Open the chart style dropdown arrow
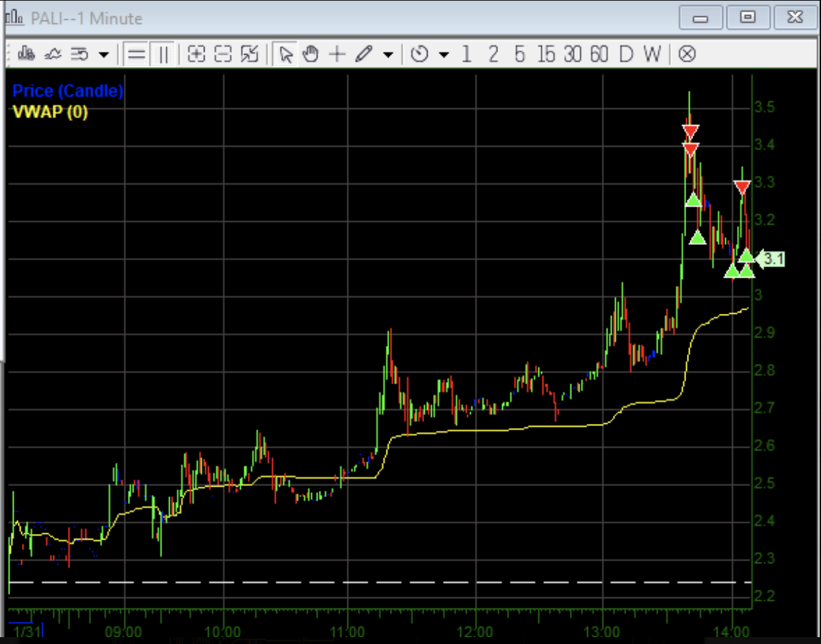This screenshot has width=821, height=644. tap(103, 55)
